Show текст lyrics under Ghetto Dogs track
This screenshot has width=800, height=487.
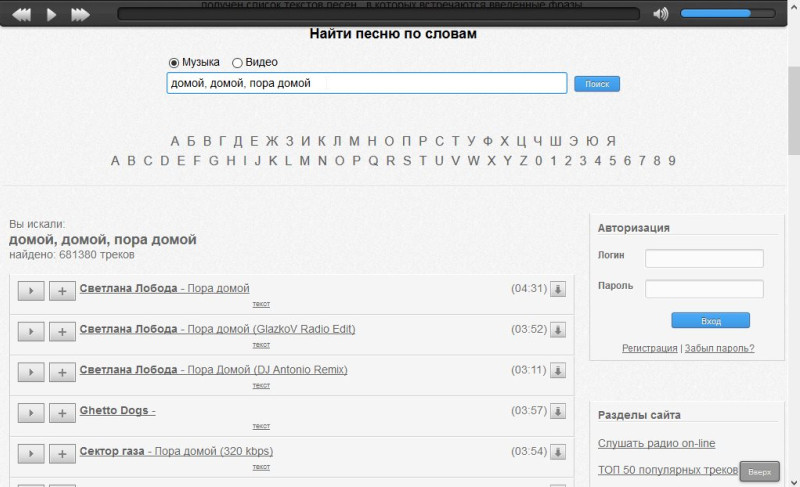(x=261, y=426)
